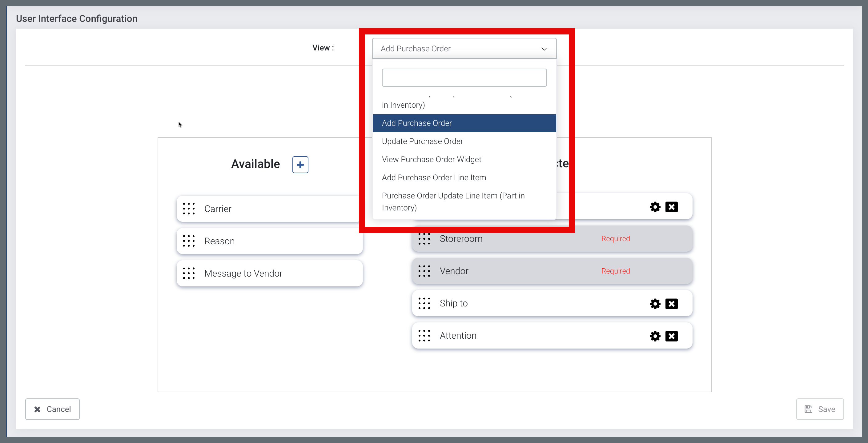Choose View Purchase Order Widget option

pyautogui.click(x=431, y=159)
